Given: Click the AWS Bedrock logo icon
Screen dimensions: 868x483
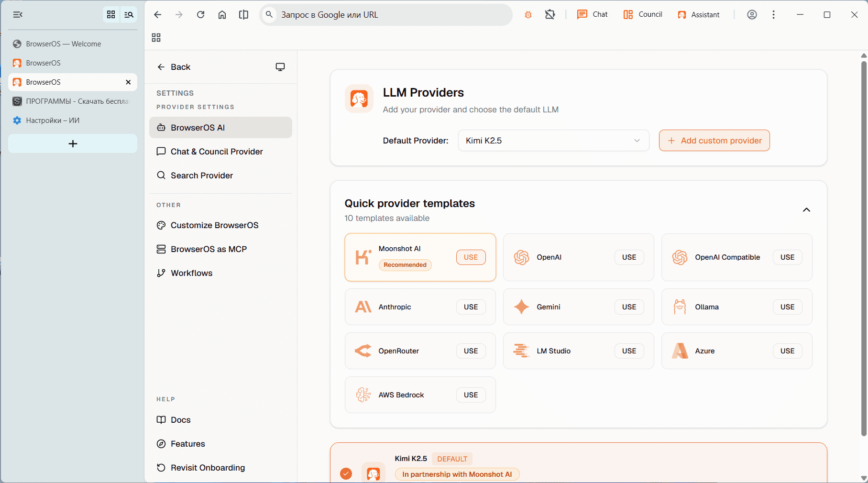Looking at the screenshot, I should click(x=363, y=395).
